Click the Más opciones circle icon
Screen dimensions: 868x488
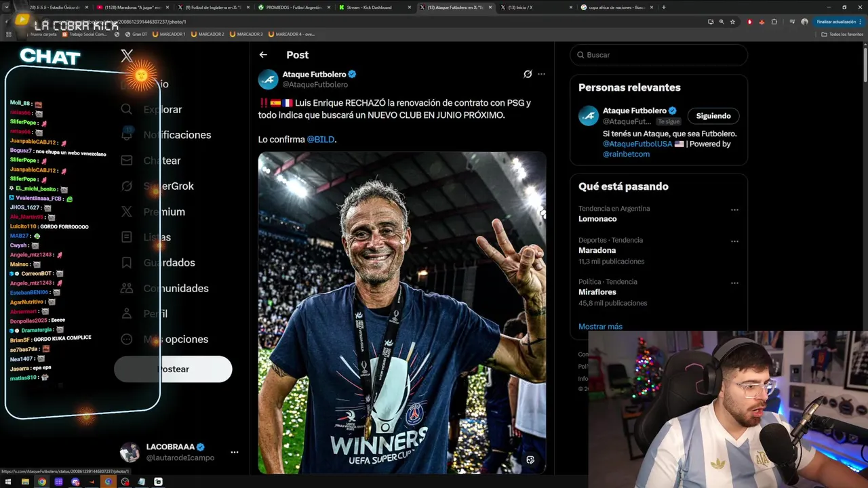pyautogui.click(x=127, y=339)
